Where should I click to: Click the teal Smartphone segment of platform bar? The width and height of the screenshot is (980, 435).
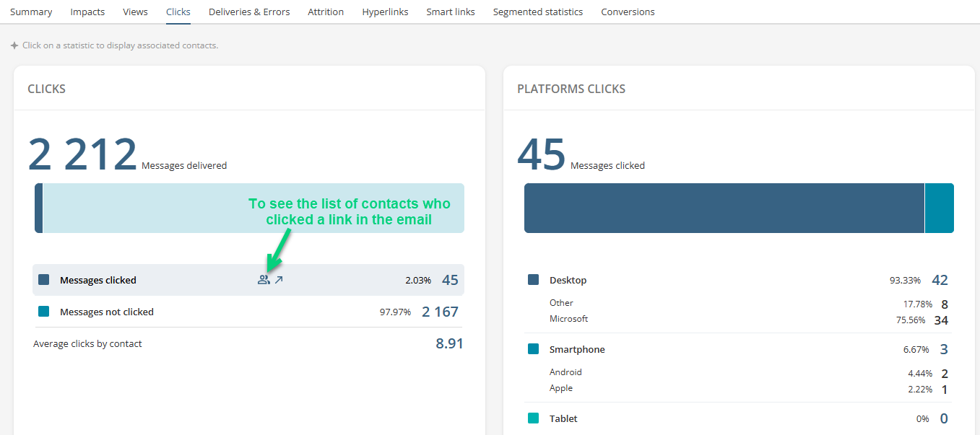940,208
